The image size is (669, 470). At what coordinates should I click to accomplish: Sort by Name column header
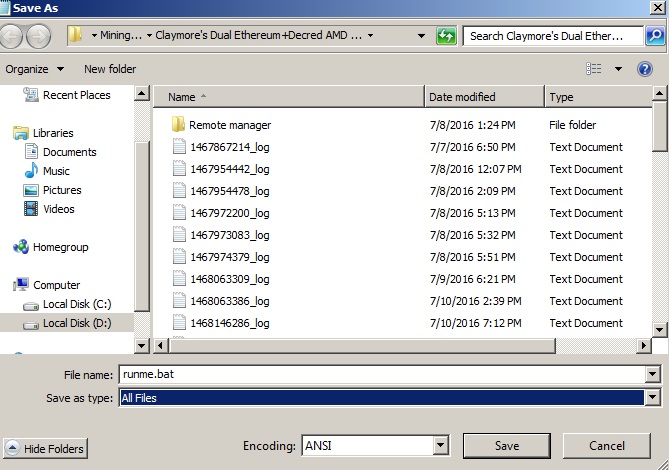point(288,97)
